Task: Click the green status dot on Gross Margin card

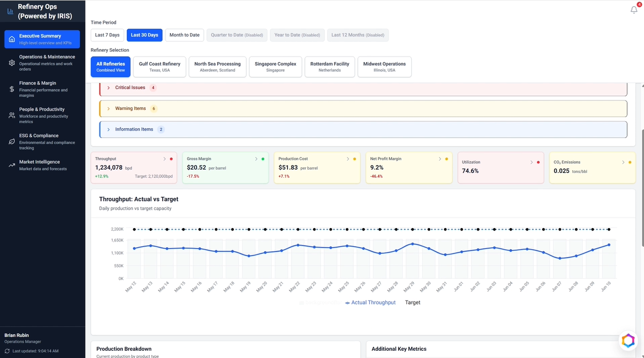Action: (x=263, y=159)
